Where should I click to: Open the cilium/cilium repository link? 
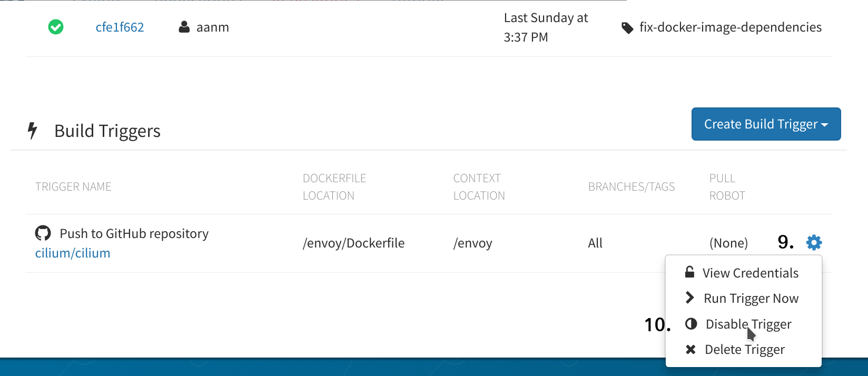(x=73, y=253)
